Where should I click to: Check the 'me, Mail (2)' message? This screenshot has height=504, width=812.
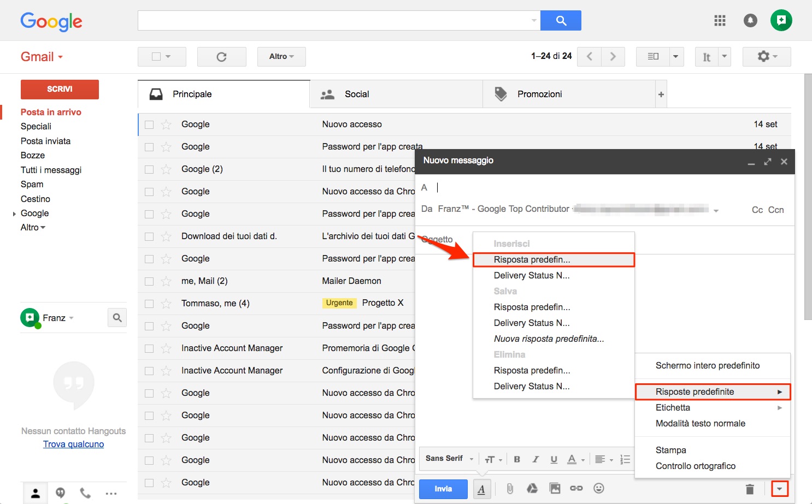click(x=149, y=281)
